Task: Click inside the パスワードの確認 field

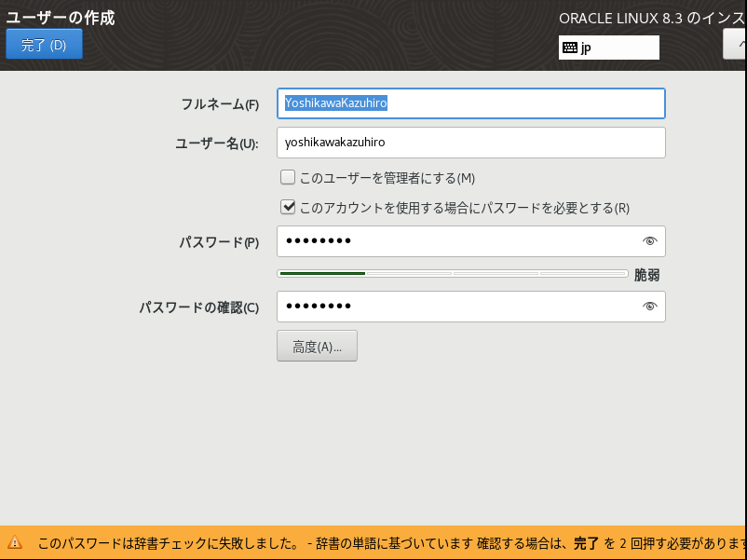Action: pos(456,307)
